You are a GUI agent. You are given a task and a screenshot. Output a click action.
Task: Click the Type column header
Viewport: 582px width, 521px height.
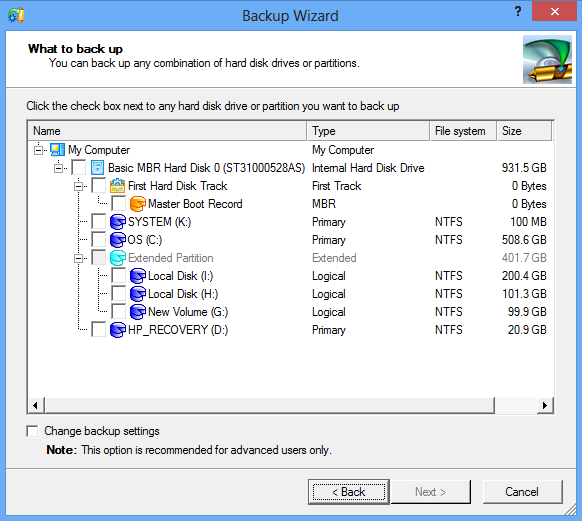coord(369,131)
